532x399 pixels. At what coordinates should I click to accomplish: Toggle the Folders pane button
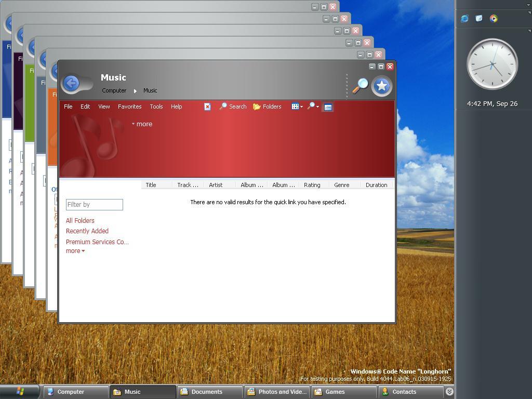[x=268, y=107]
